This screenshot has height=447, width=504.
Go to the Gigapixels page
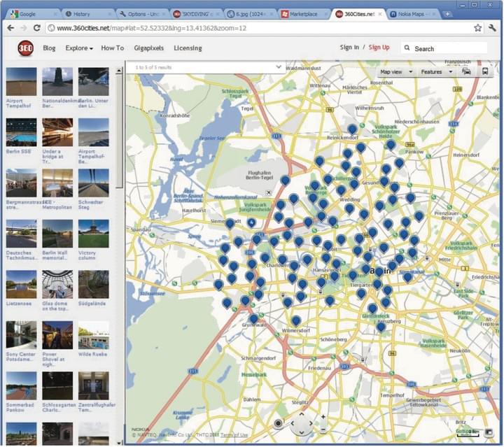point(149,48)
